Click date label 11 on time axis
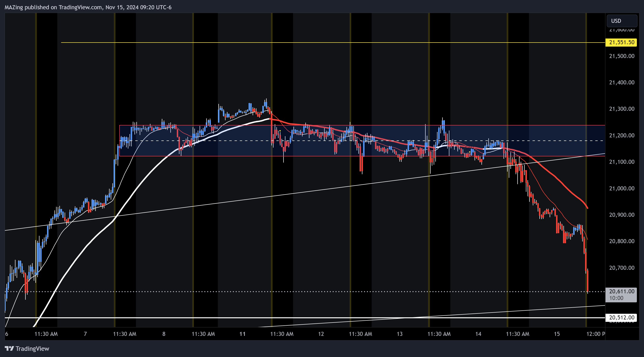 tap(242, 334)
